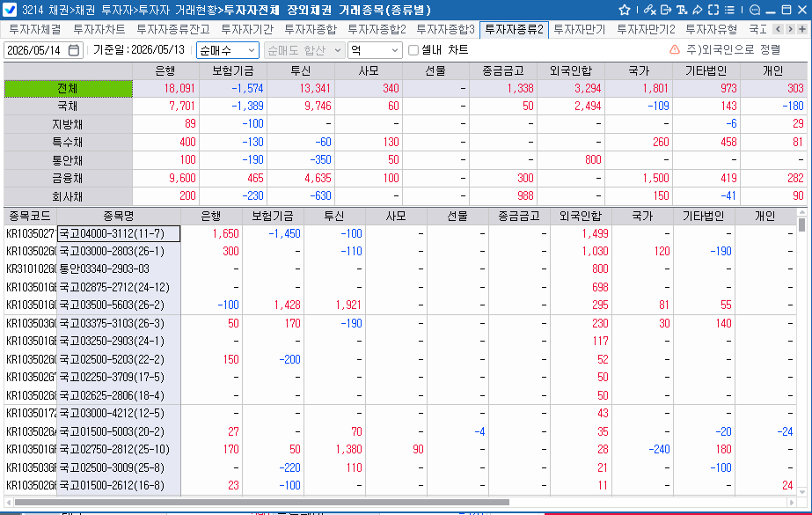Image resolution: width=812 pixels, height=515 pixels.
Task: Open the 투자자기간 tab
Action: (x=247, y=30)
